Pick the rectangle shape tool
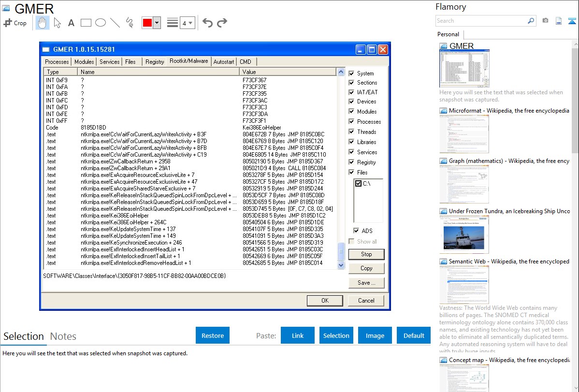 point(86,23)
